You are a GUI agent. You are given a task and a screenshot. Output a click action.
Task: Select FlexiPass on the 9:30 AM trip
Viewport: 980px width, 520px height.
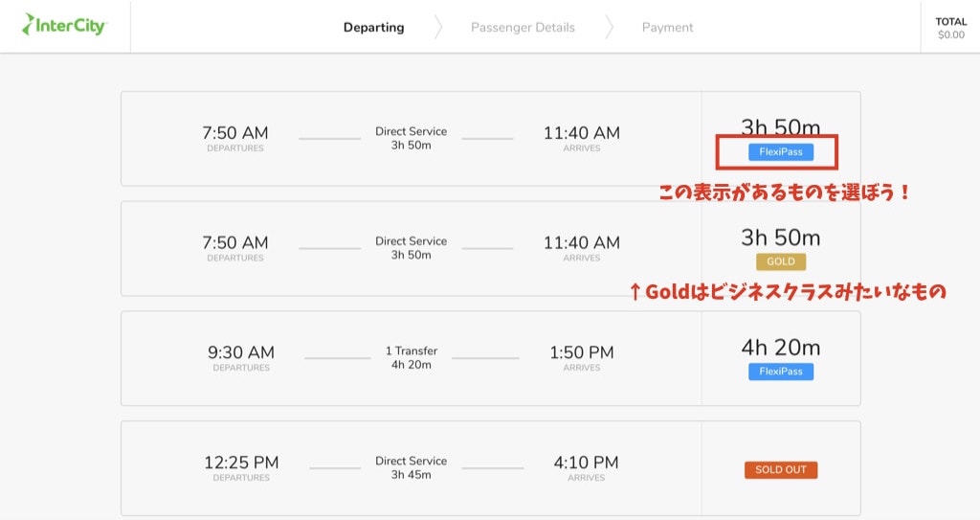[780, 372]
